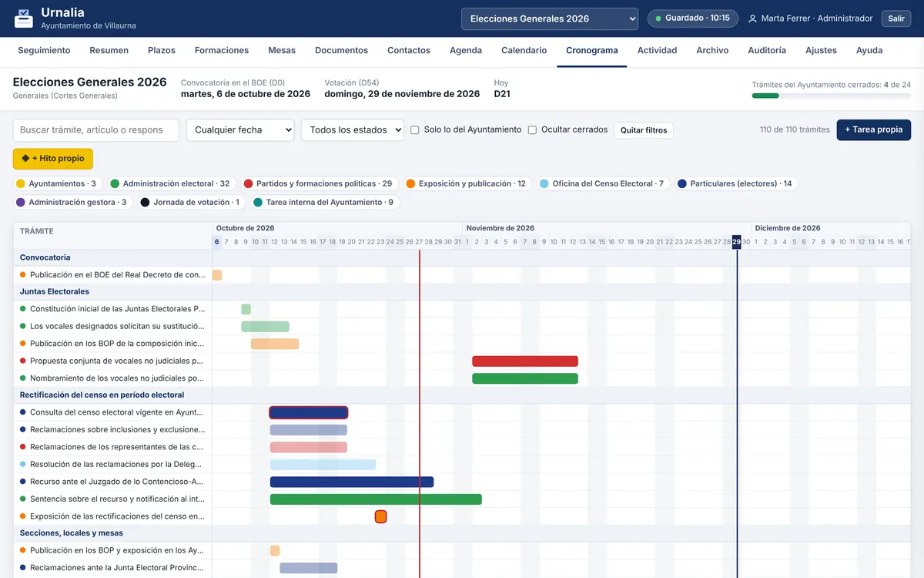Viewport: 924px width, 578px height.
Task: Toggle Tarea interna del Ayuntamiento chip
Action: [x=324, y=203]
